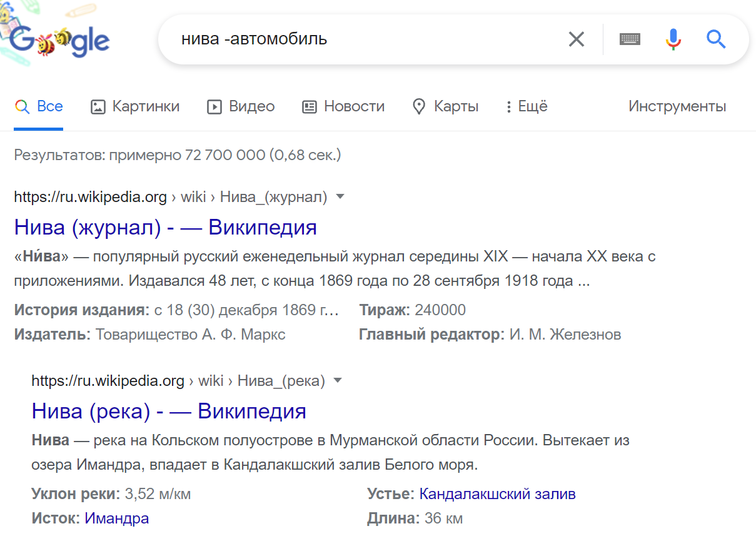Follow the Кандалакшский залив link
Image resolution: width=756 pixels, height=551 pixels.
[x=497, y=494]
